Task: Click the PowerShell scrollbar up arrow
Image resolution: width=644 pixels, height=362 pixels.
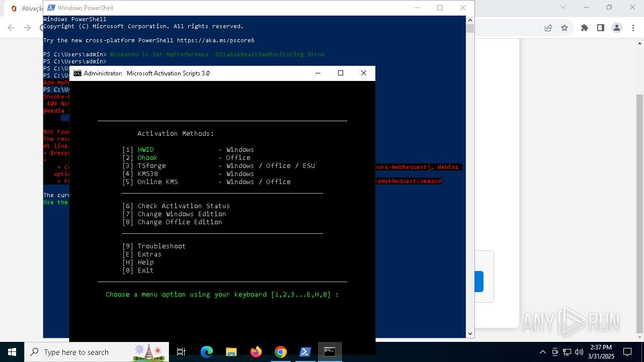Action: point(470,20)
